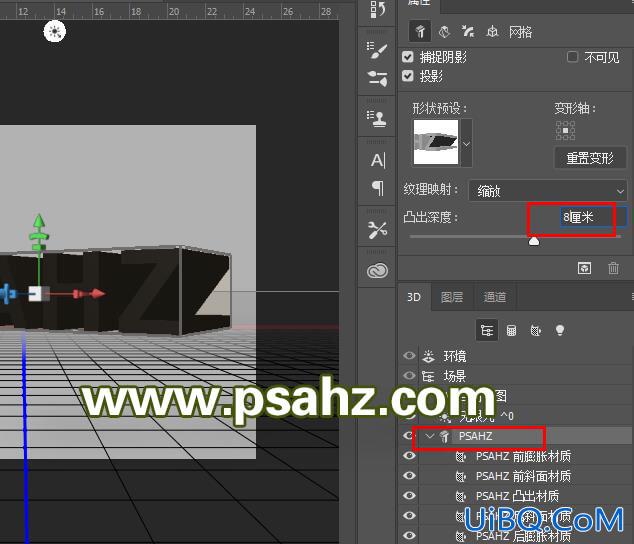Switch to the 3D tab
This screenshot has width=634, height=544.
coord(414,297)
